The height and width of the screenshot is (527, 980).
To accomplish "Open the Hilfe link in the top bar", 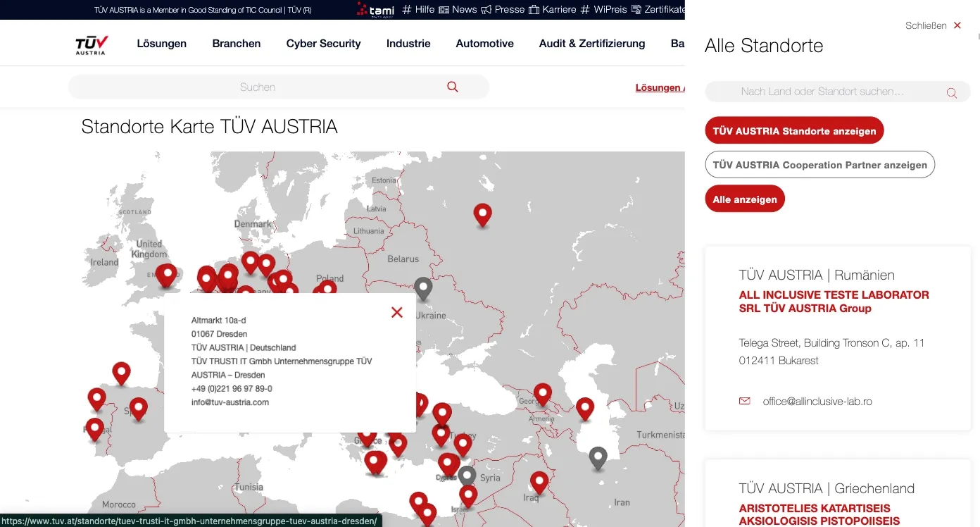I will click(x=425, y=10).
